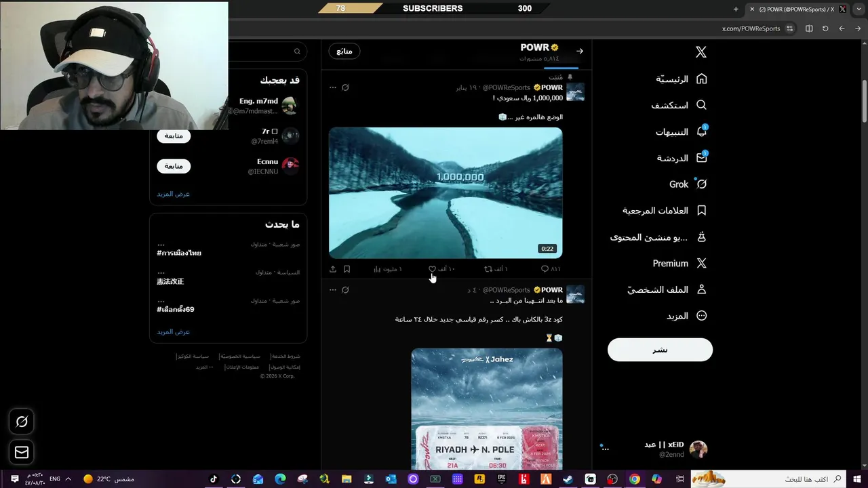Open more options on pinned POWR post

coord(332,87)
